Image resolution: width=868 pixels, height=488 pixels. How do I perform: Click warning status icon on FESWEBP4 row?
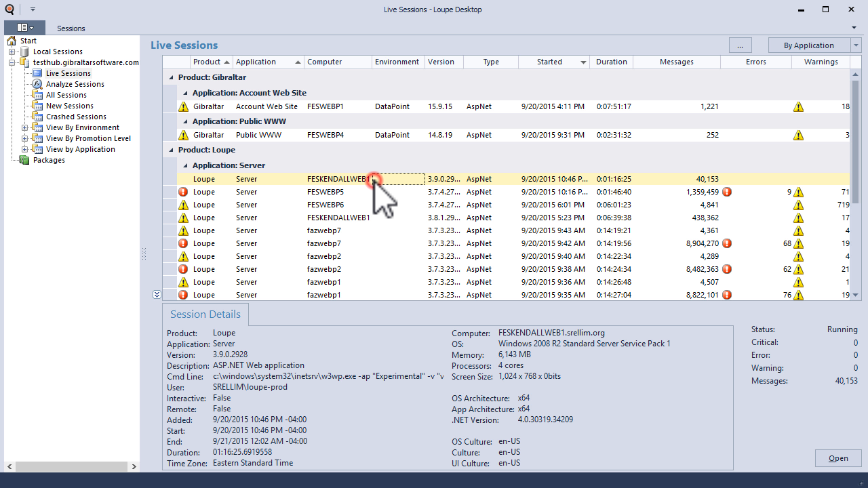tap(183, 135)
